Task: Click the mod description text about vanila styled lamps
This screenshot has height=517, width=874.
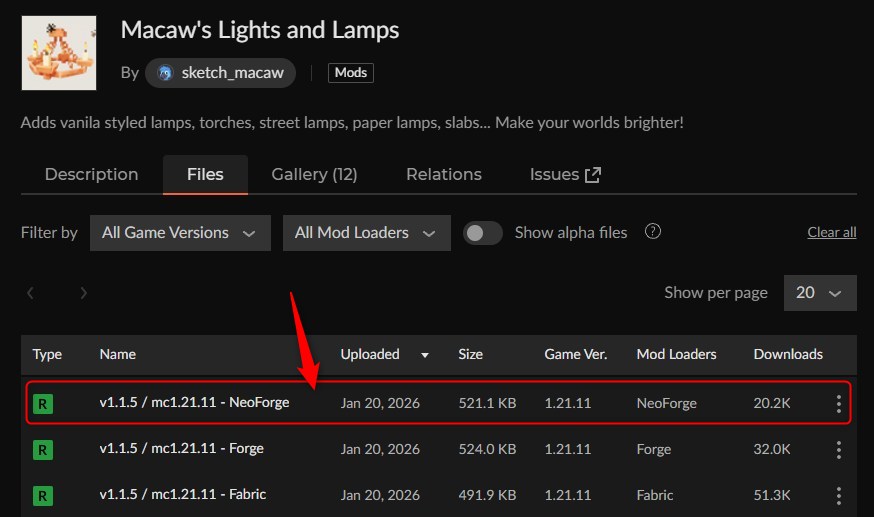Action: point(352,123)
